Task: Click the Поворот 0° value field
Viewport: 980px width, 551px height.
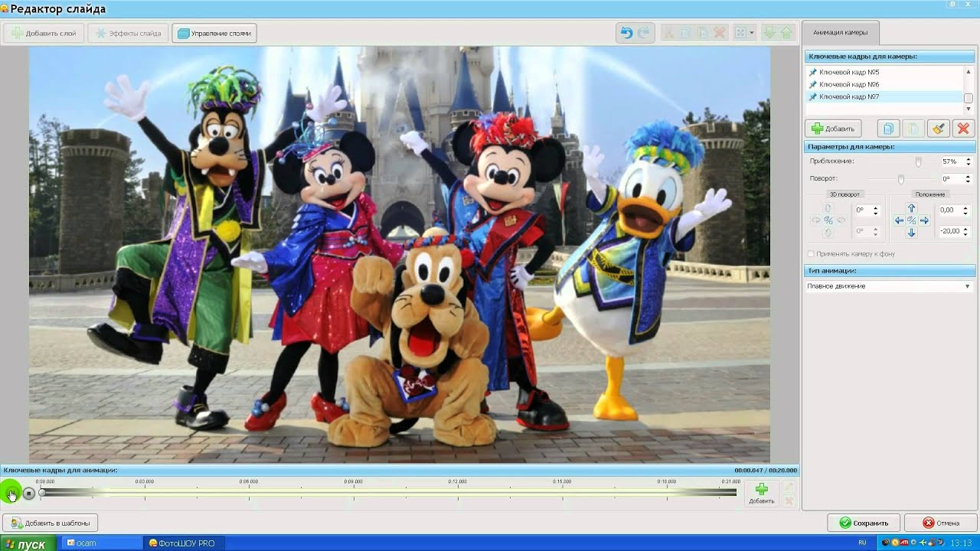Action: pyautogui.click(x=950, y=179)
